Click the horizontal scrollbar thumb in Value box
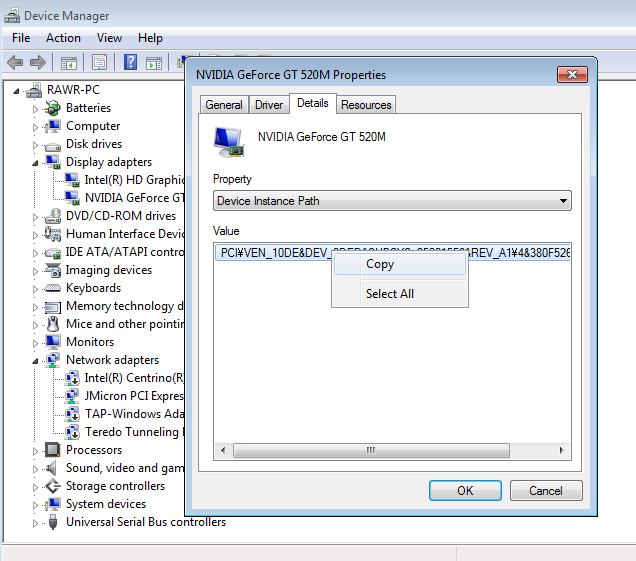The image size is (636, 561). click(371, 450)
